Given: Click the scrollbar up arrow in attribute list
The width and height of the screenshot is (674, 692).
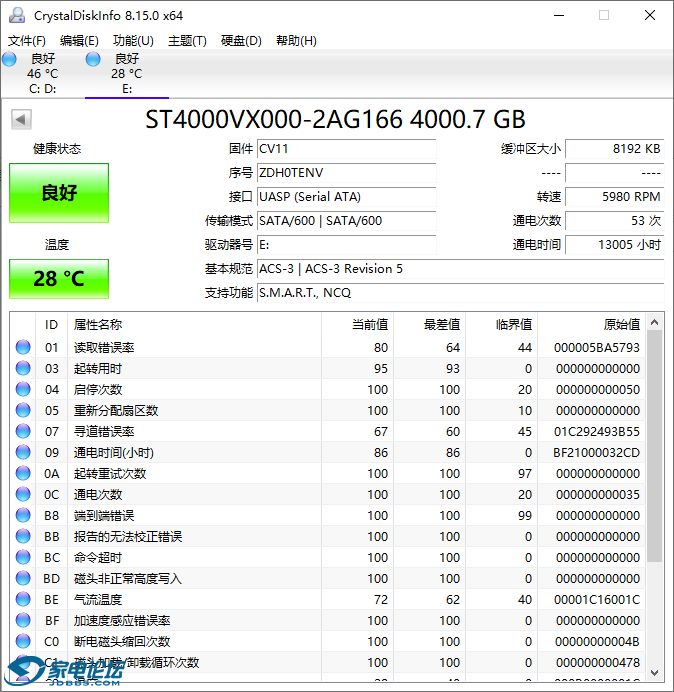Looking at the screenshot, I should tap(655, 323).
